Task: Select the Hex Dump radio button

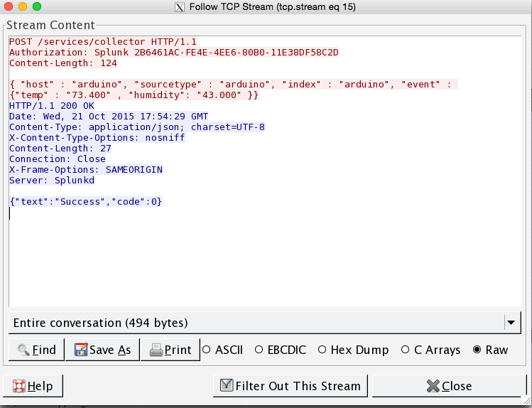Action: click(x=322, y=350)
